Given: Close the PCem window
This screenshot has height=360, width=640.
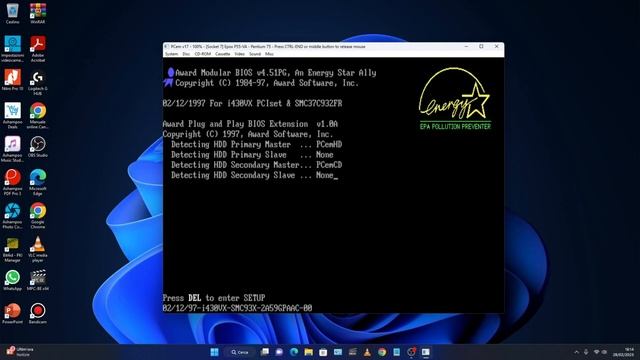Looking at the screenshot, I should click(496, 47).
